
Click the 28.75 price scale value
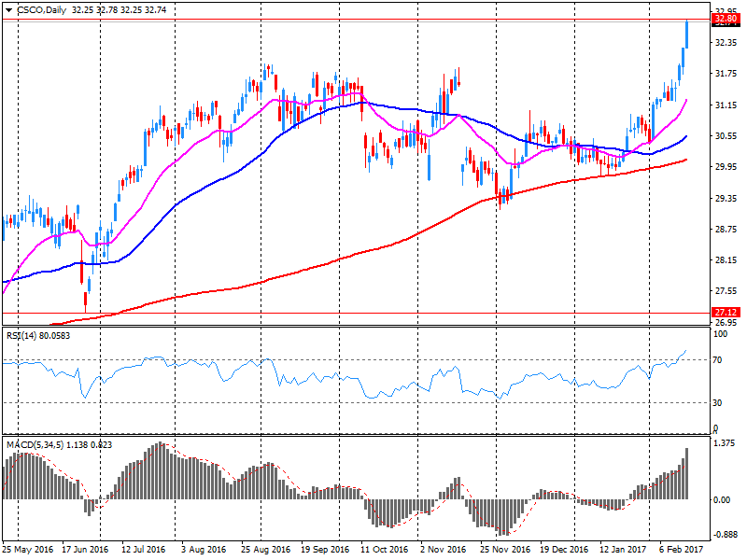726,230
